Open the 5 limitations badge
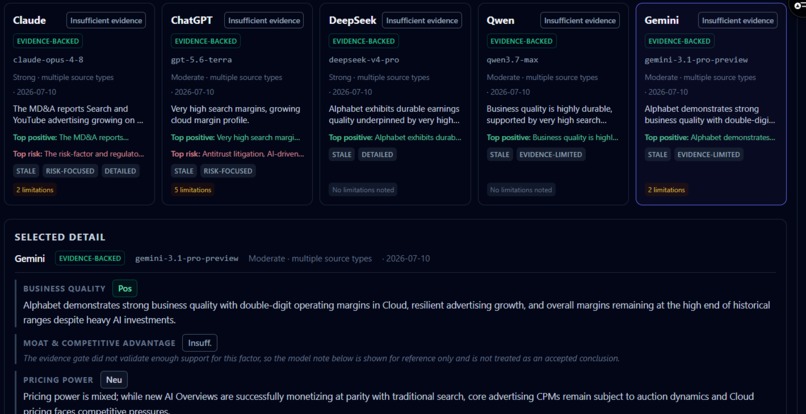 (x=193, y=190)
